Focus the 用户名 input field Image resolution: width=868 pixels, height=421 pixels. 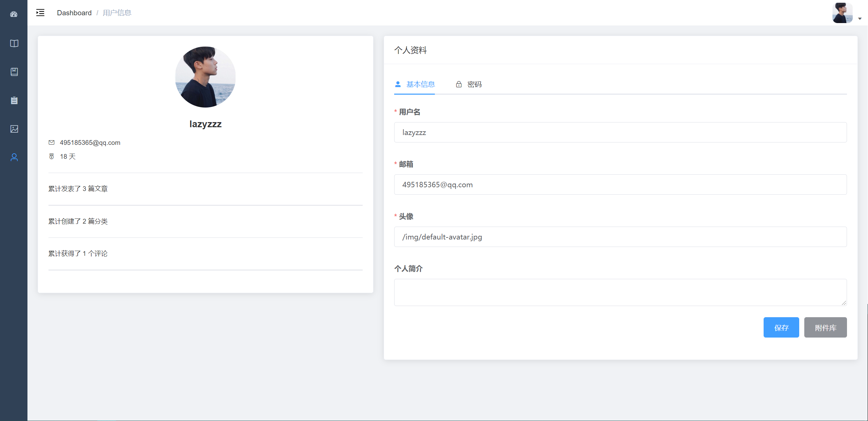(x=620, y=133)
